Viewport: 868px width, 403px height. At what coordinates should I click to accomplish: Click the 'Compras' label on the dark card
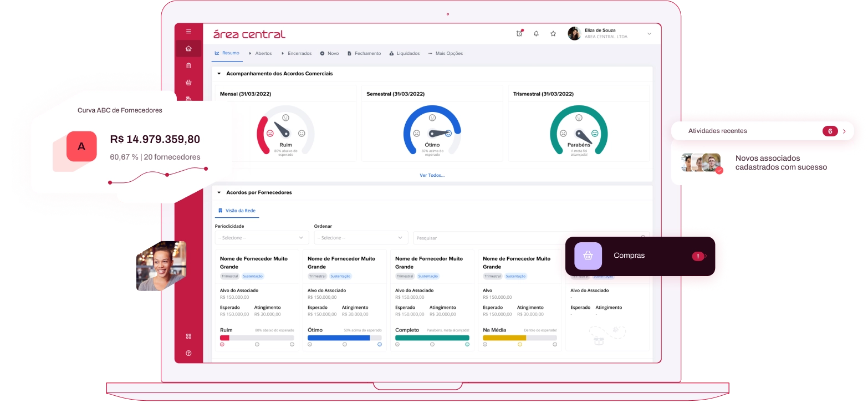[629, 256]
